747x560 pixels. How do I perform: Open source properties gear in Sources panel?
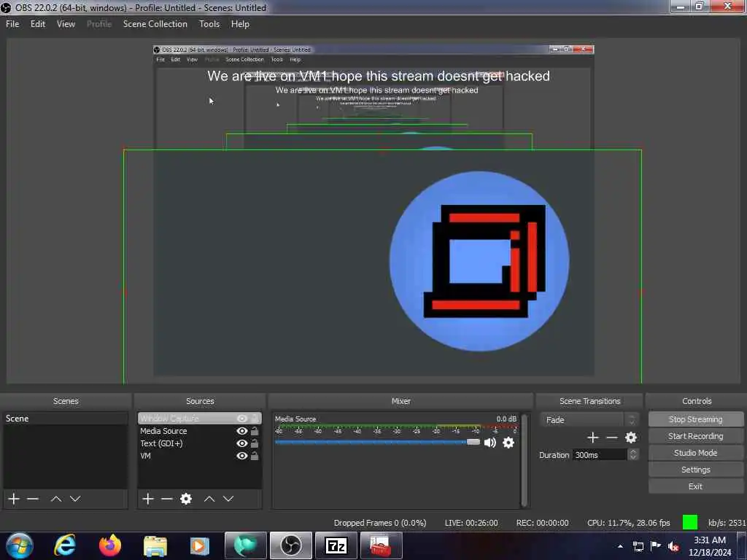point(186,499)
